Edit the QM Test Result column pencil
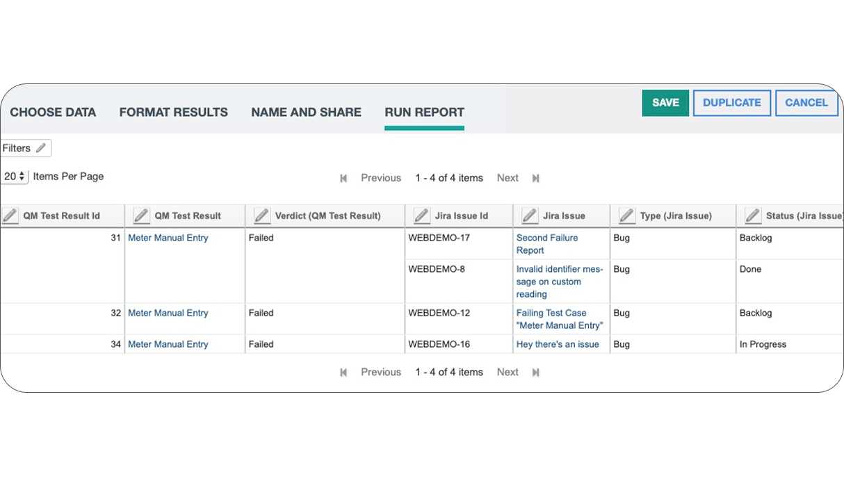Image resolution: width=844 pixels, height=504 pixels. pyautogui.click(x=141, y=216)
